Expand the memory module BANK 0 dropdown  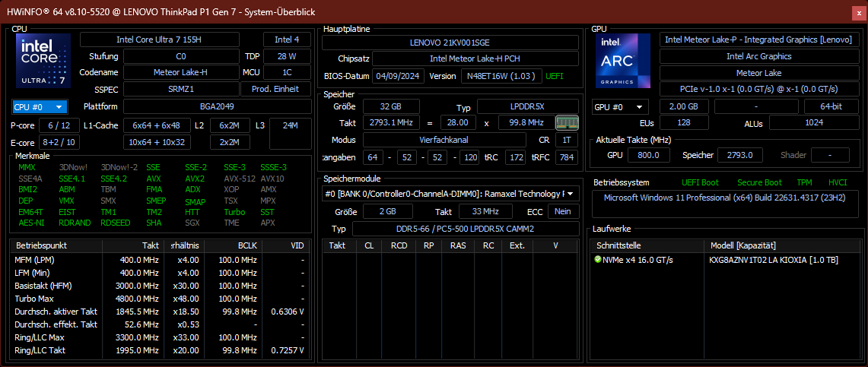point(450,194)
